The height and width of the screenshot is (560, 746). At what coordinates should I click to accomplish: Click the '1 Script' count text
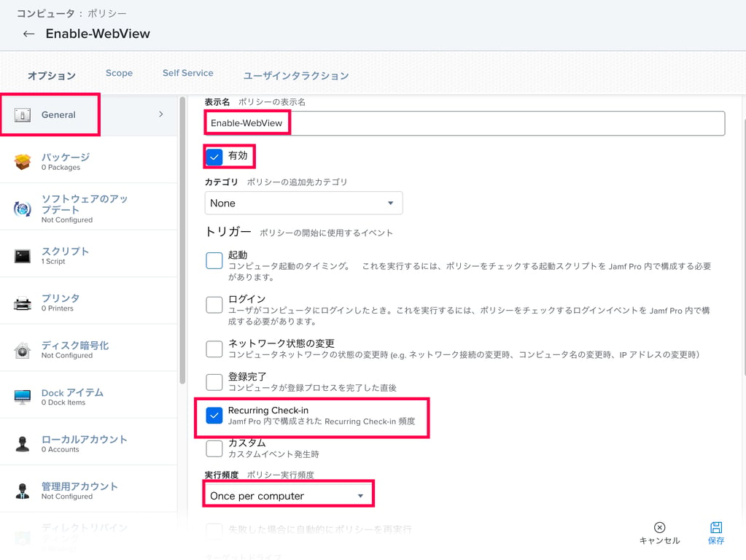click(x=53, y=261)
